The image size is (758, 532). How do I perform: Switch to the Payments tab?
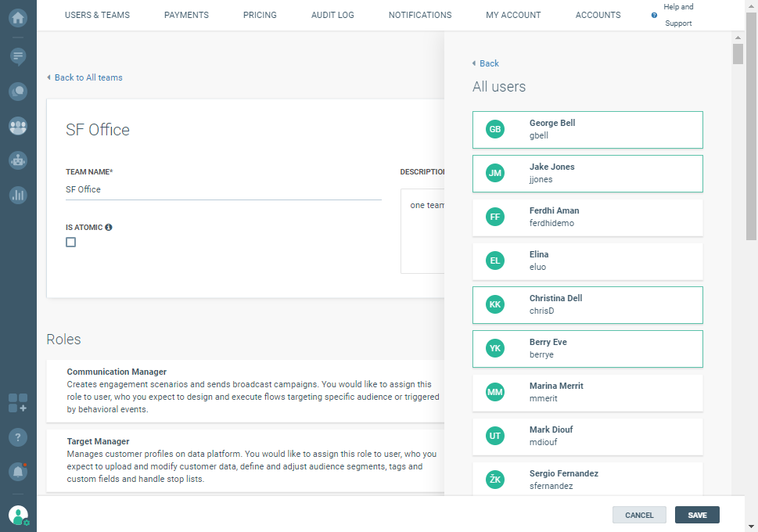(186, 15)
